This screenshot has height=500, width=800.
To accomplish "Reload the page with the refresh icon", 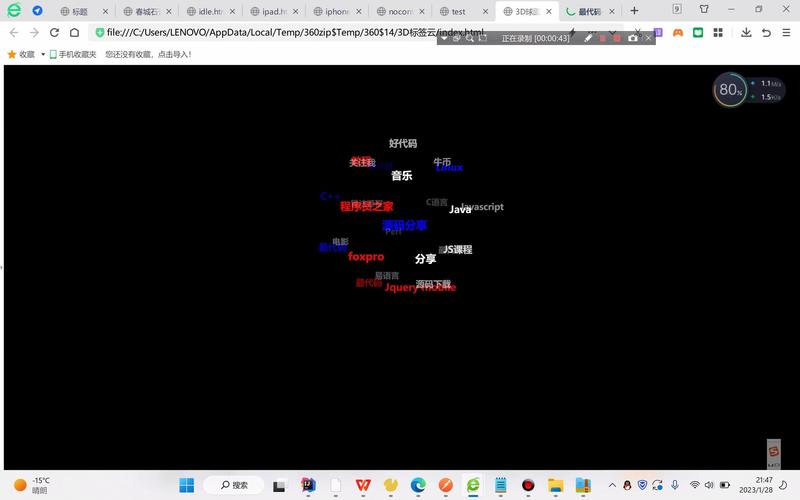I will coord(54,33).
